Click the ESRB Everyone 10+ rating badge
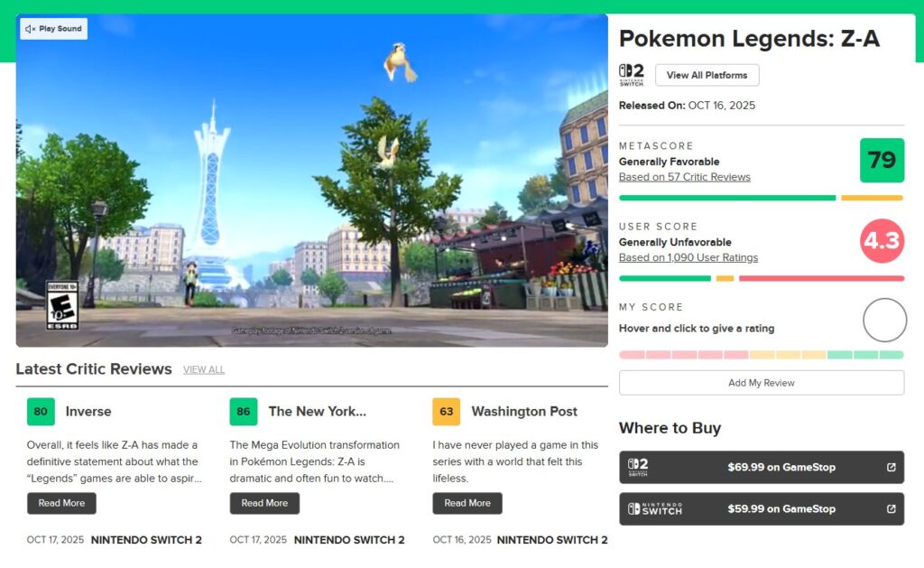The image size is (924, 568). 62,305
